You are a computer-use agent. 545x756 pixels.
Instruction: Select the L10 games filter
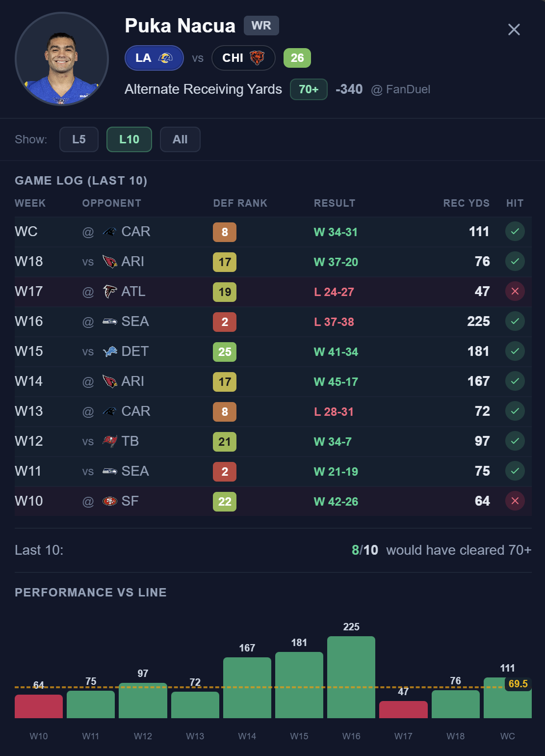coord(129,139)
